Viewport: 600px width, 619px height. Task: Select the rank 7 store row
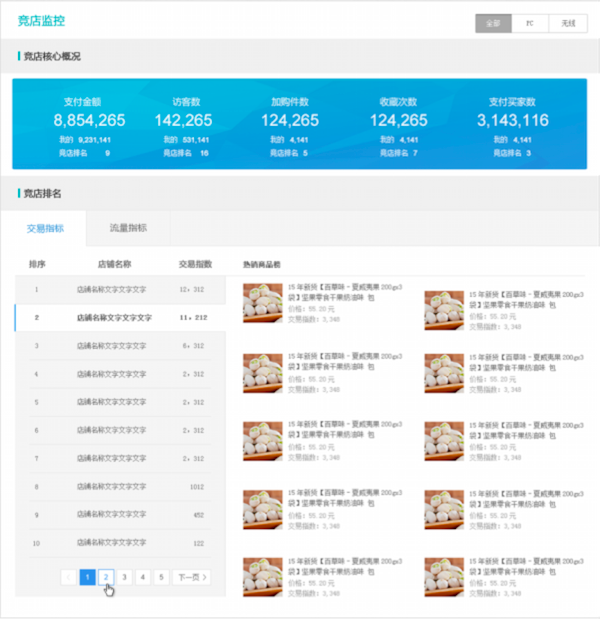[x=120, y=458]
